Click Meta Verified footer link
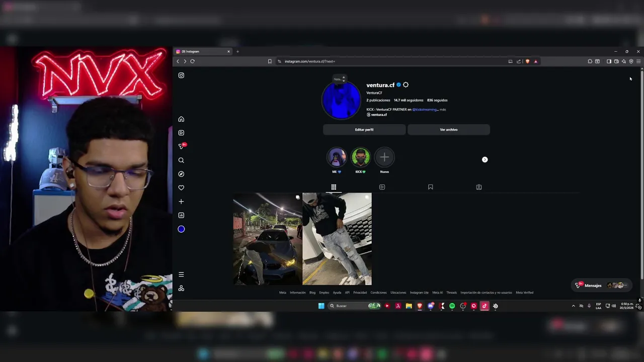 coord(524,293)
